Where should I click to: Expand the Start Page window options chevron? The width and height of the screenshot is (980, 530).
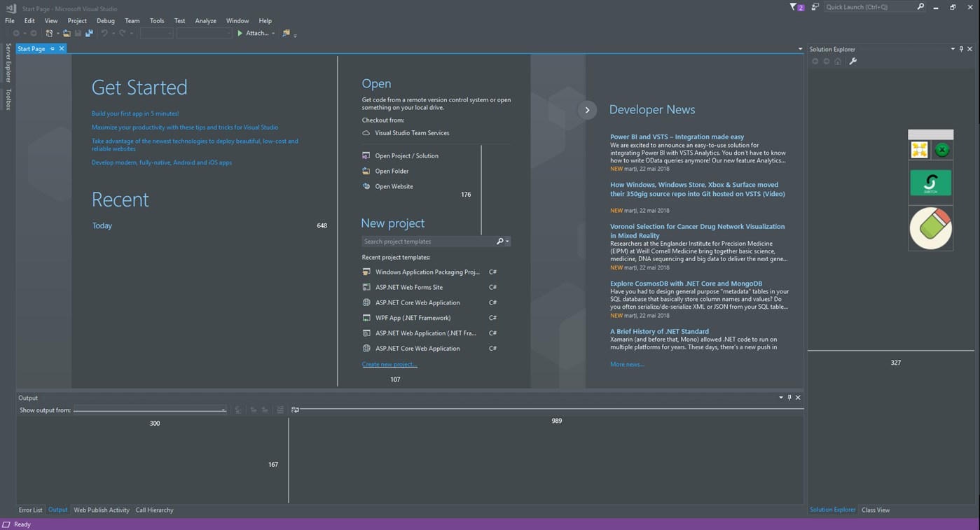click(x=800, y=48)
